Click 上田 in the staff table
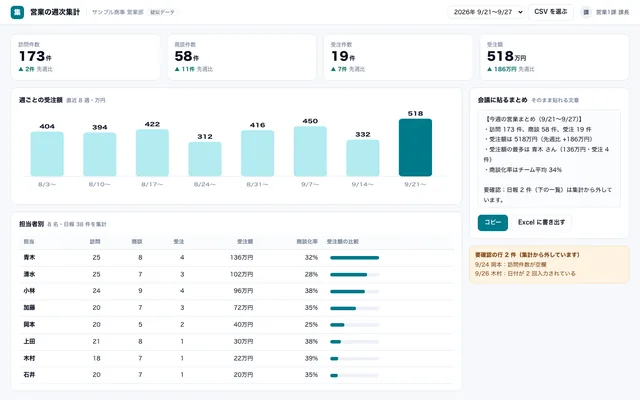 29,341
